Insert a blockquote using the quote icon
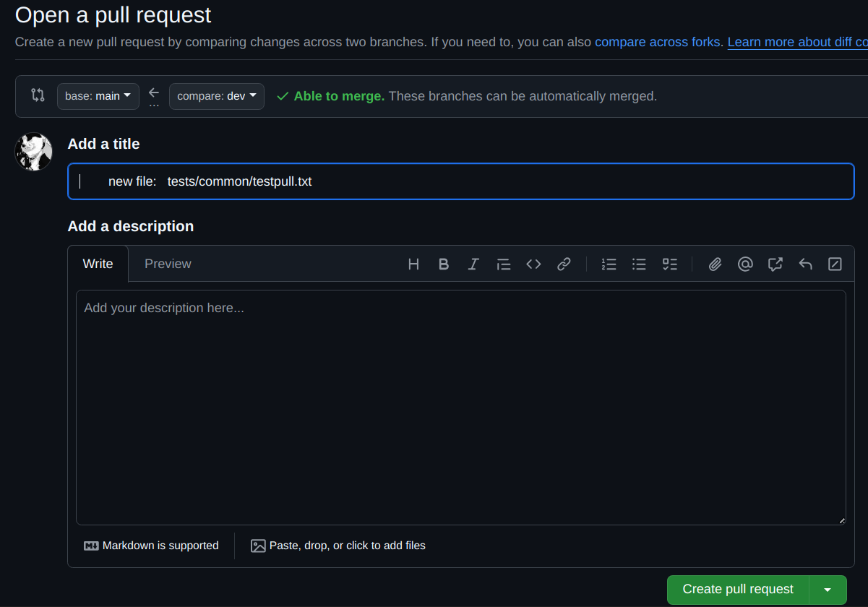 point(504,264)
